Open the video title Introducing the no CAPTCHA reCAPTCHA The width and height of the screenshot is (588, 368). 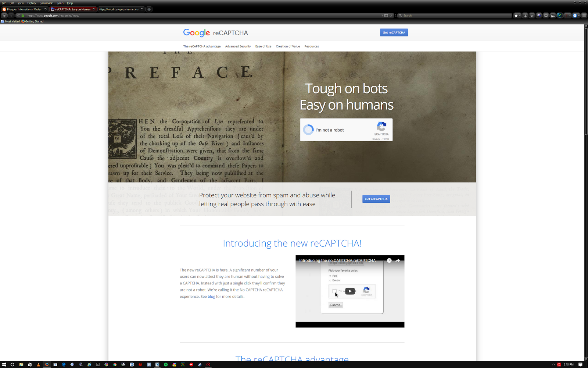337,261
